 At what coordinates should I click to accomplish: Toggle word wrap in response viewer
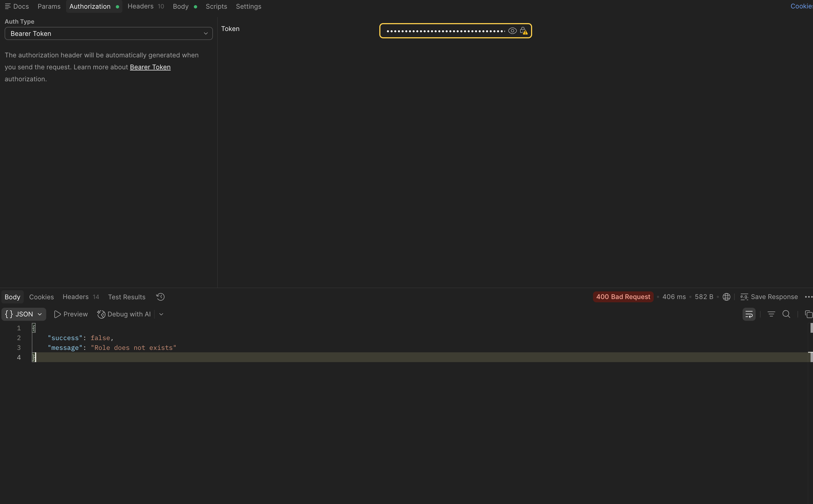749,314
